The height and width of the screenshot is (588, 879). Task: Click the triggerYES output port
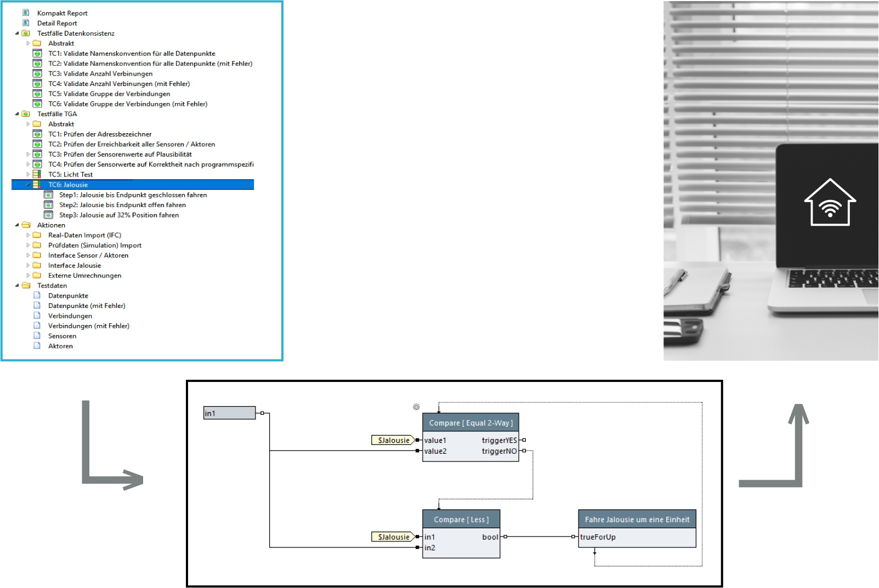pos(524,440)
